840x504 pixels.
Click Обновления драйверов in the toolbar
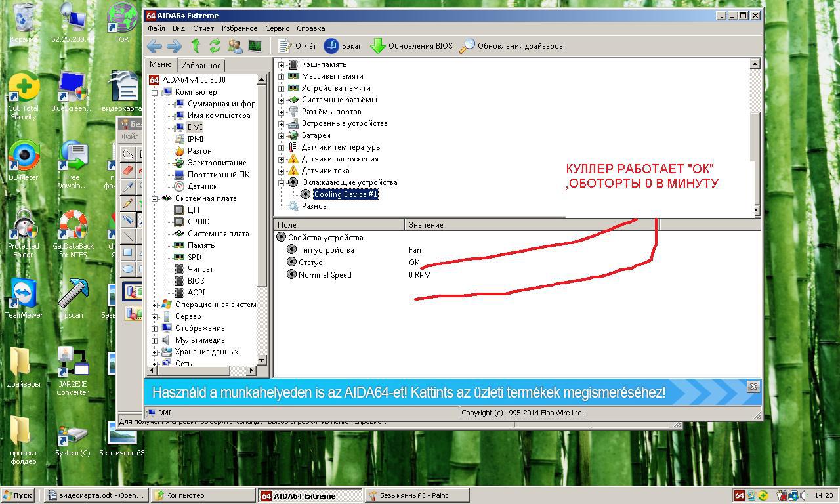[511, 46]
